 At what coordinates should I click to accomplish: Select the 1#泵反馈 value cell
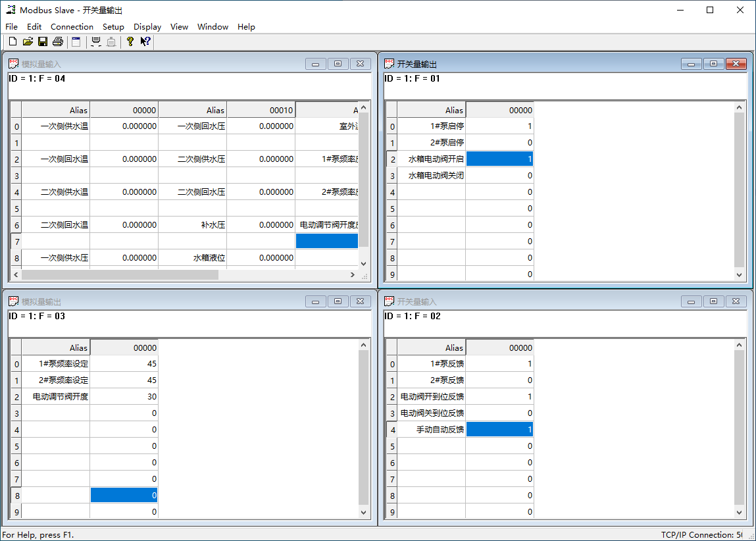coord(499,363)
